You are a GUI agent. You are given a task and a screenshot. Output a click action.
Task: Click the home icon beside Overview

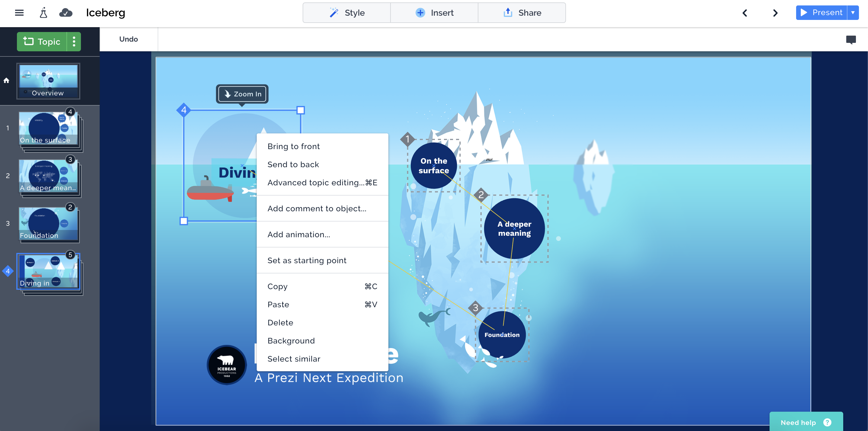pos(6,81)
